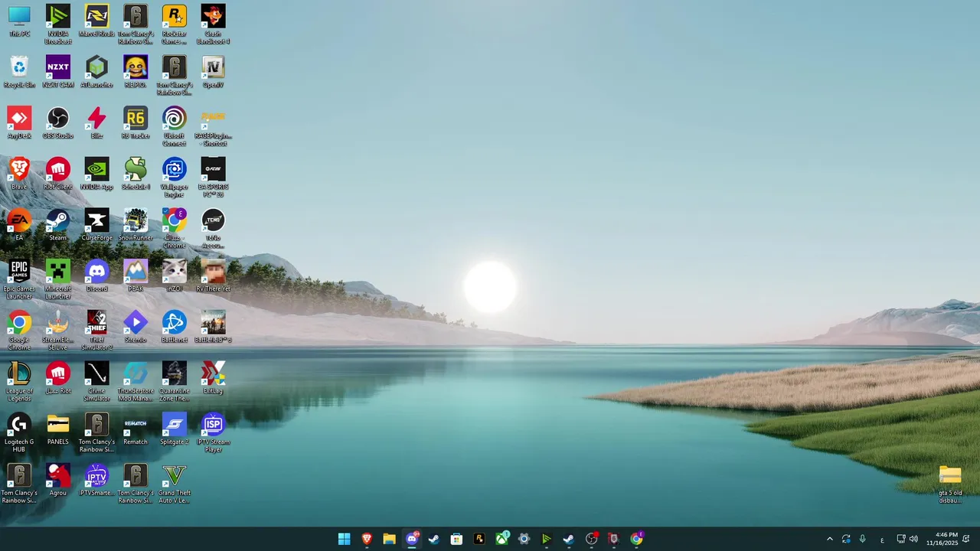The width and height of the screenshot is (980, 551).
Task: Open the Logitech G HUB shortcut
Action: pyautogui.click(x=19, y=432)
